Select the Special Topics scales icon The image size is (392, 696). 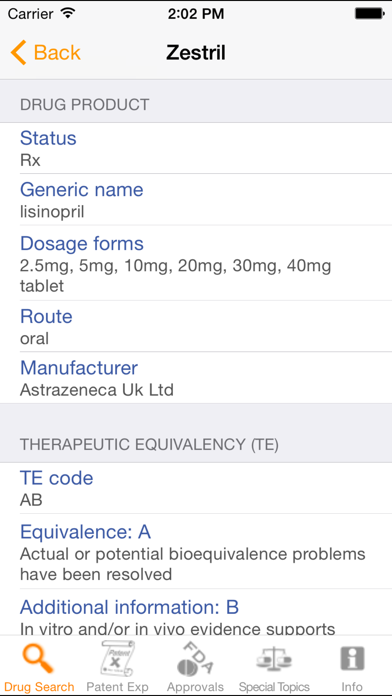[274, 660]
